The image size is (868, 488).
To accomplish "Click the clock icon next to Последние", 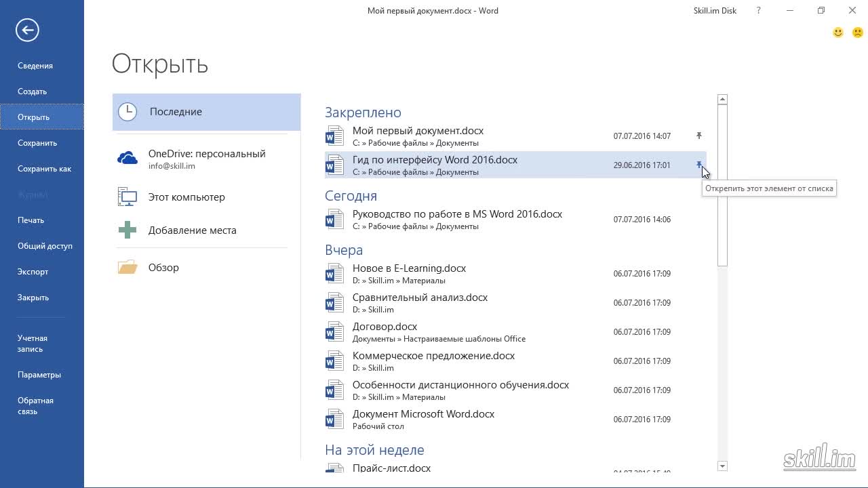I will click(x=127, y=112).
